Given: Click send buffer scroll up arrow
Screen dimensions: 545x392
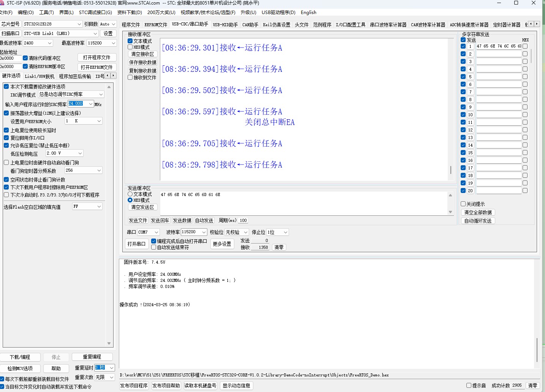Looking at the screenshot, I should pos(450,195).
